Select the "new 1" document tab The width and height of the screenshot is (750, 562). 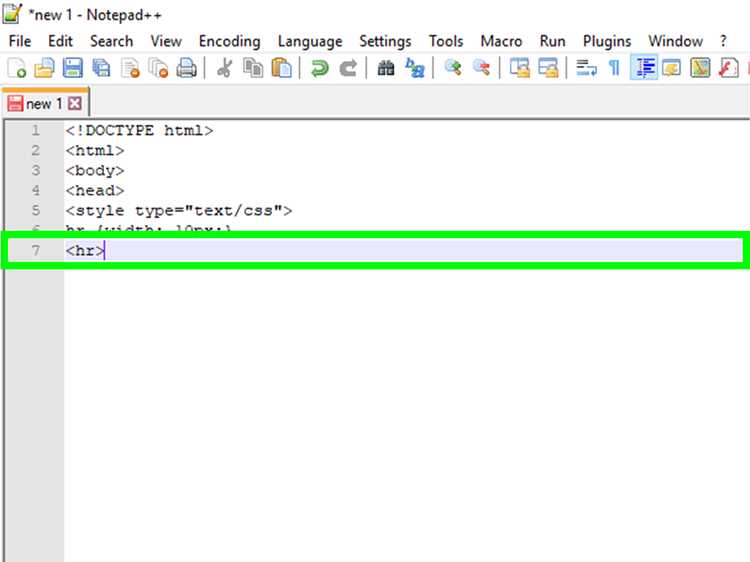pyautogui.click(x=45, y=103)
